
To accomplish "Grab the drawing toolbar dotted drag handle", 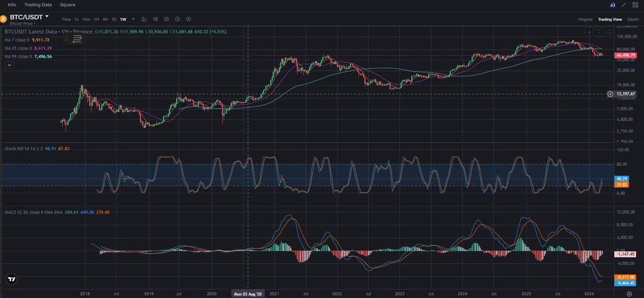I will coord(67,39).
